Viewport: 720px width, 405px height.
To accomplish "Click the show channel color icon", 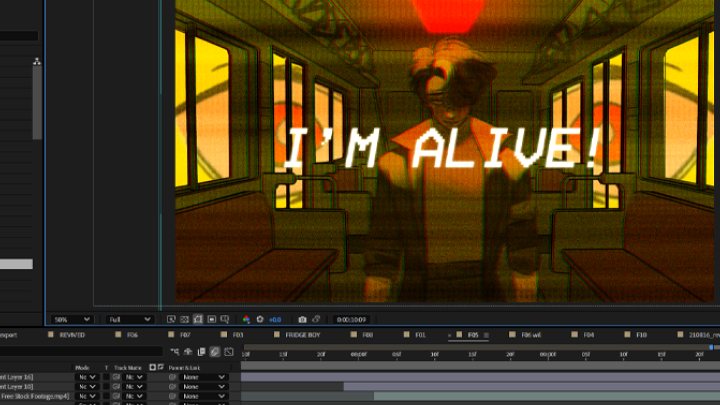I will point(247,319).
